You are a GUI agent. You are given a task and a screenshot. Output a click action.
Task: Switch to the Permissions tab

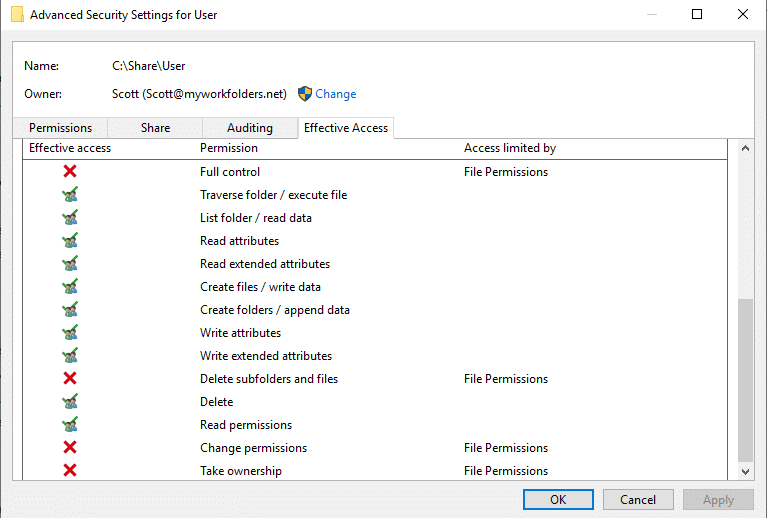60,128
